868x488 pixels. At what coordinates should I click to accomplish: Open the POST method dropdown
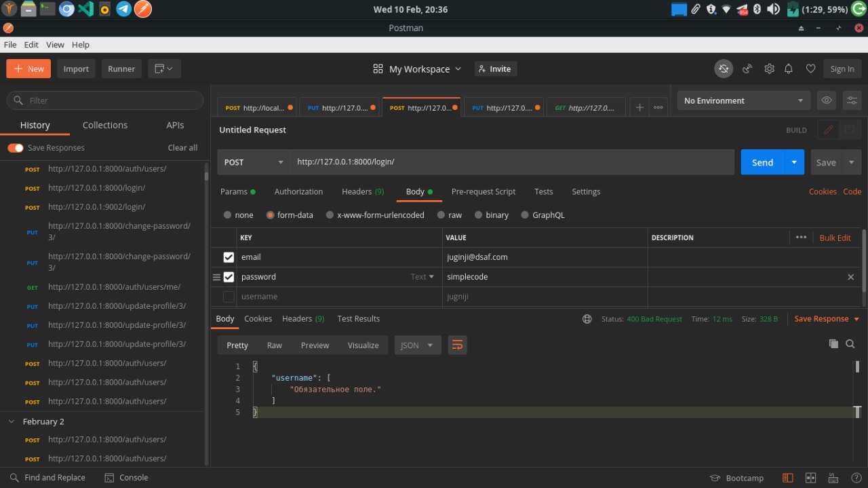click(254, 162)
